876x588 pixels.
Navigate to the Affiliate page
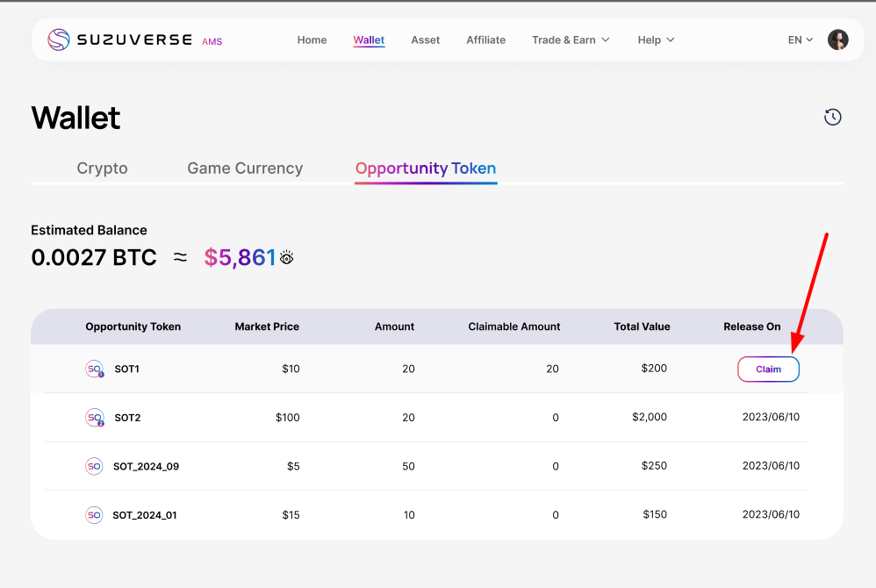(485, 39)
